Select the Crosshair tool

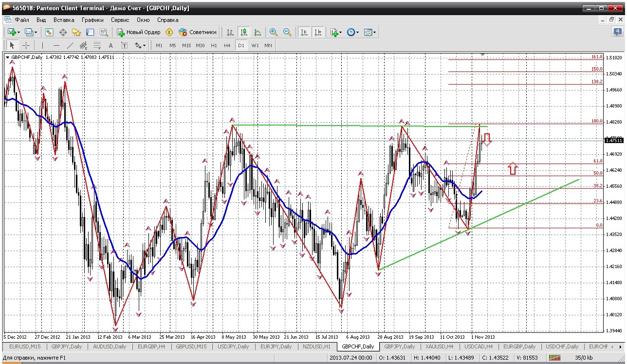pos(26,45)
